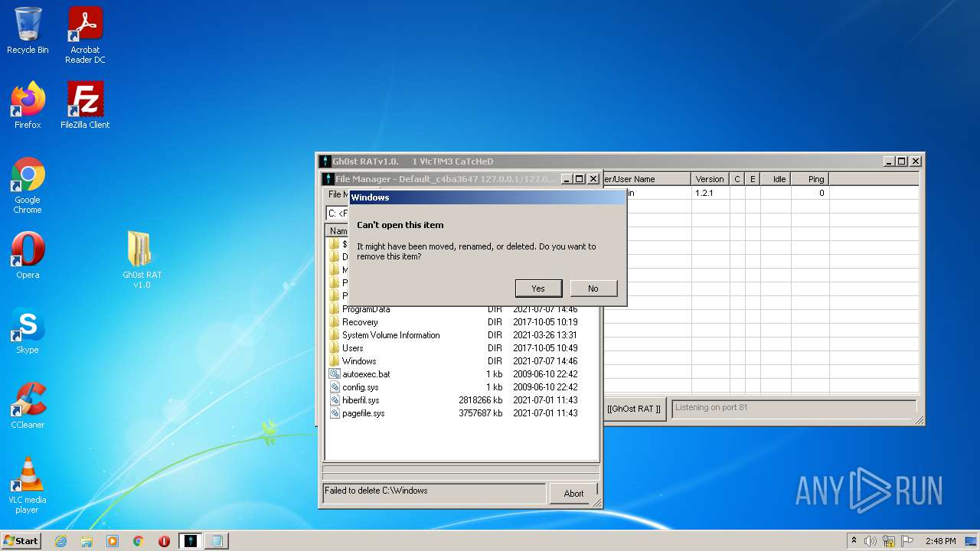Viewport: 980px width, 551px height.
Task: Minimize the Gh0st RAT main window
Action: coord(889,161)
